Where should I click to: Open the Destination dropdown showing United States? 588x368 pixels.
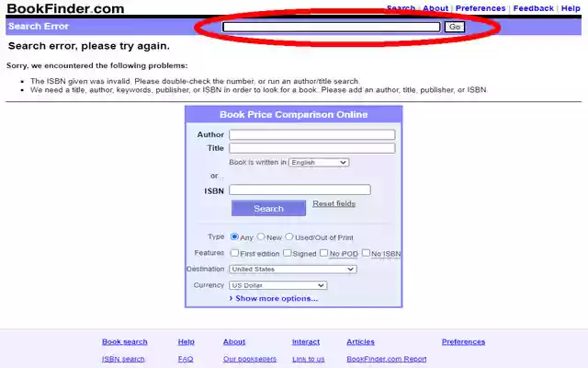coord(293,270)
